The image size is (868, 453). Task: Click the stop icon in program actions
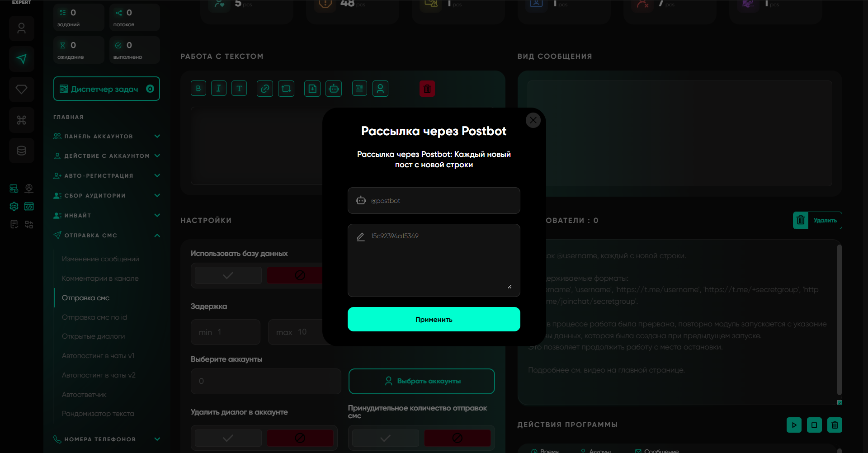point(814,425)
